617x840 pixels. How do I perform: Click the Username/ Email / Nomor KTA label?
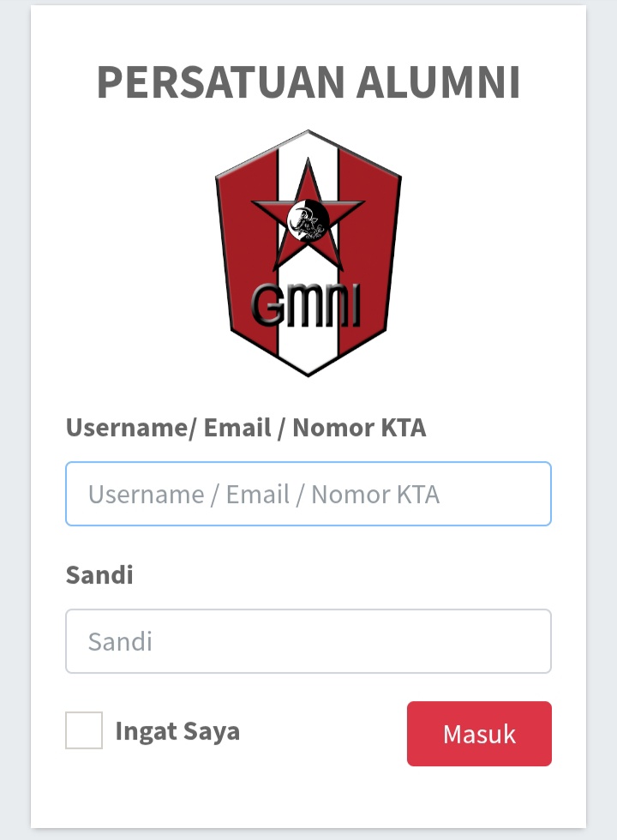pyautogui.click(x=246, y=428)
